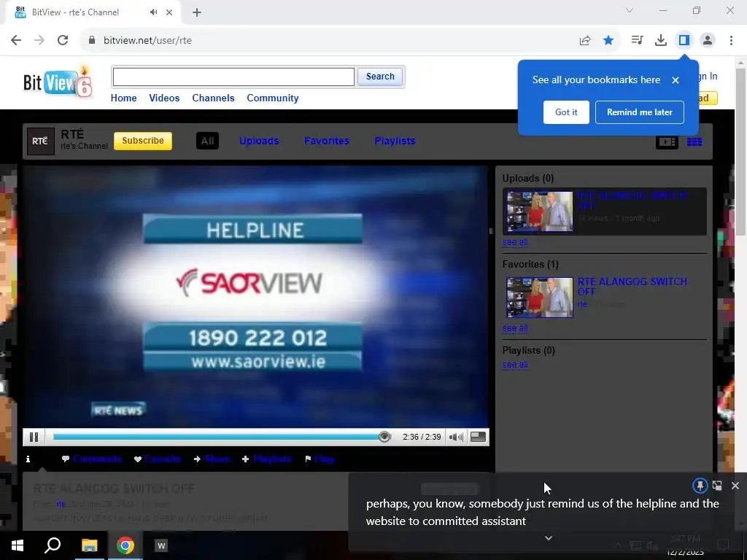Viewport: 747px width, 560px height.
Task: Switch to player view layout icon
Action: [x=667, y=142]
